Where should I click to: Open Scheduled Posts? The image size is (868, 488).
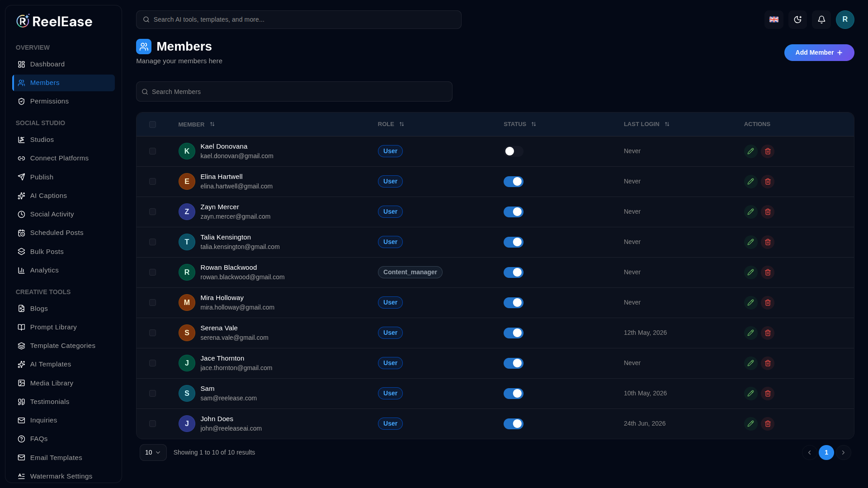[x=63, y=233]
